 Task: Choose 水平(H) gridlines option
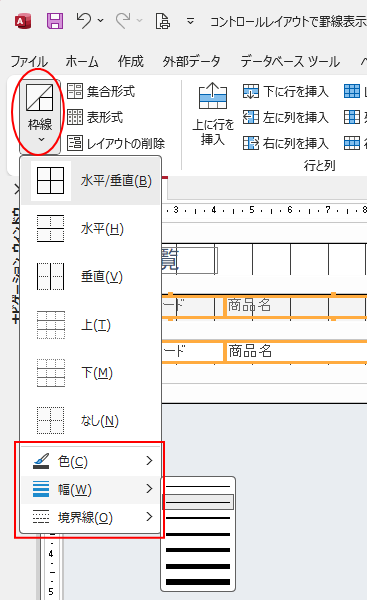click(x=91, y=229)
